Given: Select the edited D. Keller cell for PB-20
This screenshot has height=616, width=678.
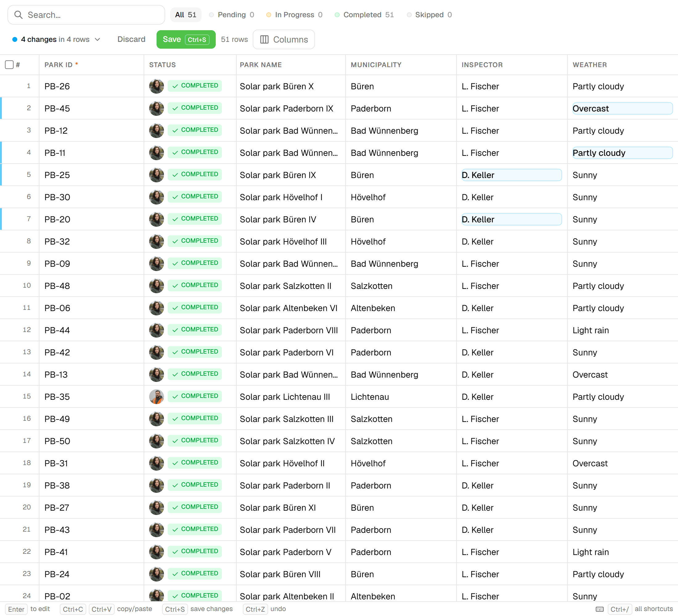Looking at the screenshot, I should [512, 219].
